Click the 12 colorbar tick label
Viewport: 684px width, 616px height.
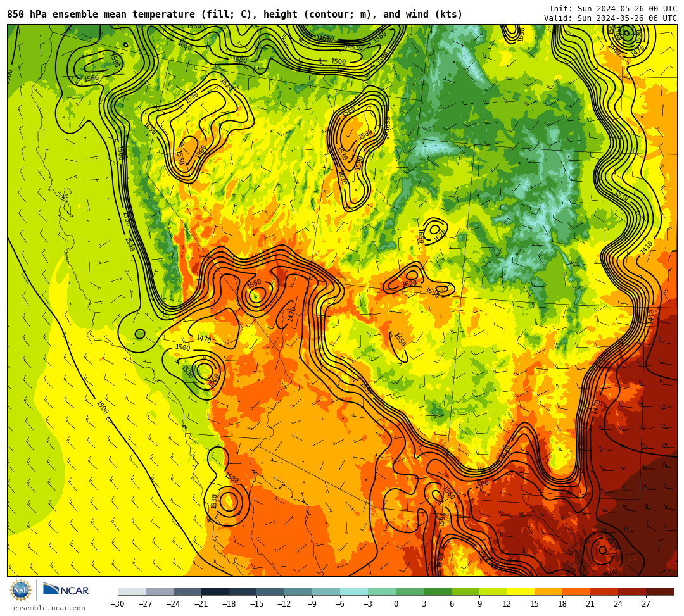point(507,604)
